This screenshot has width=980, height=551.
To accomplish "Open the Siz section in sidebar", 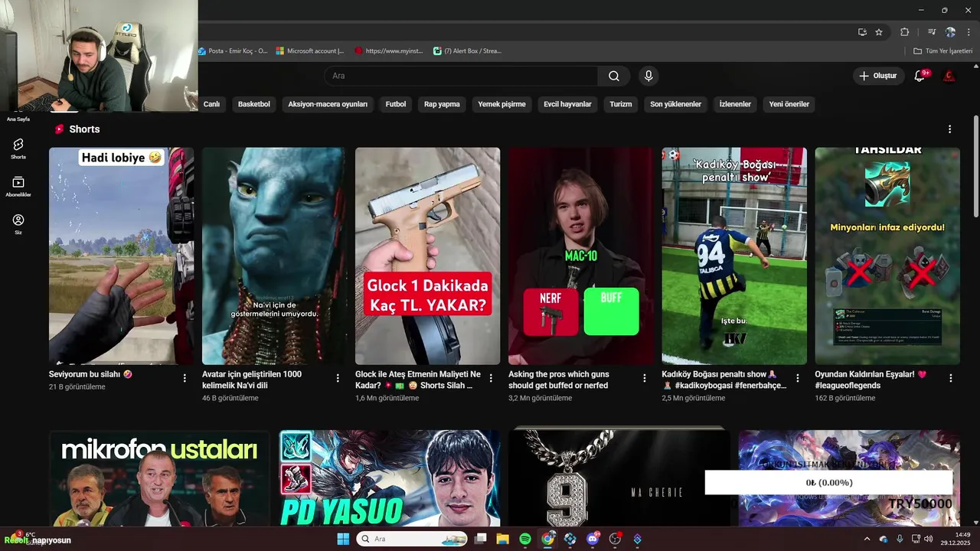I will pos(18,224).
